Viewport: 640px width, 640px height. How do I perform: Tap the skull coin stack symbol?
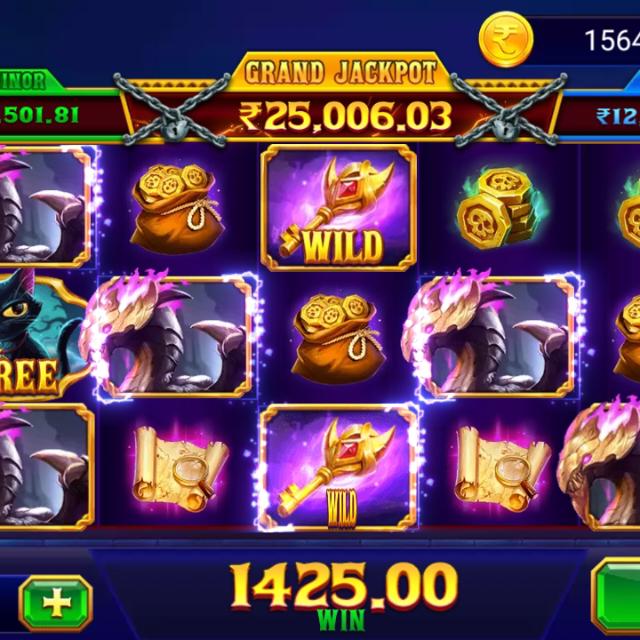click(500, 208)
